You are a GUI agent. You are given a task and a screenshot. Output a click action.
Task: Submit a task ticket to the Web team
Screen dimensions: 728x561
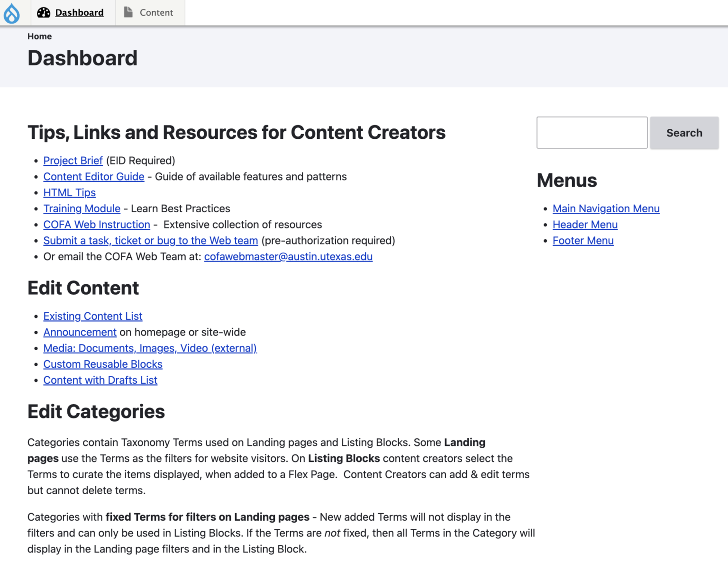click(x=150, y=241)
